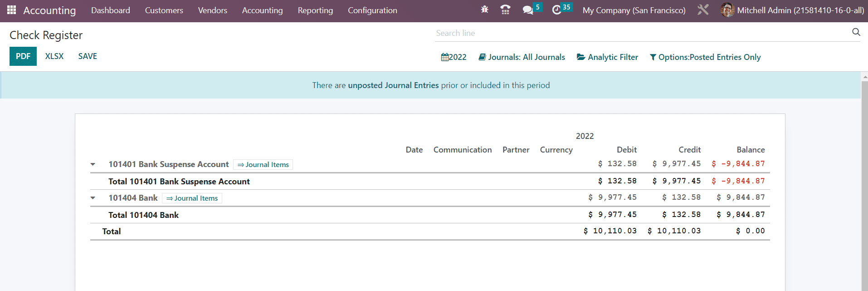The height and width of the screenshot is (291, 868).
Task: Collapse the 101404 Bank account row
Action: coord(93,198)
